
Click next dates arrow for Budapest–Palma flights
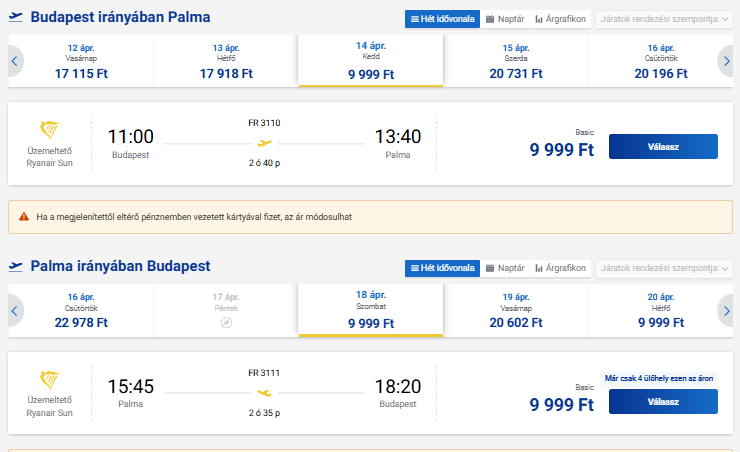point(725,62)
